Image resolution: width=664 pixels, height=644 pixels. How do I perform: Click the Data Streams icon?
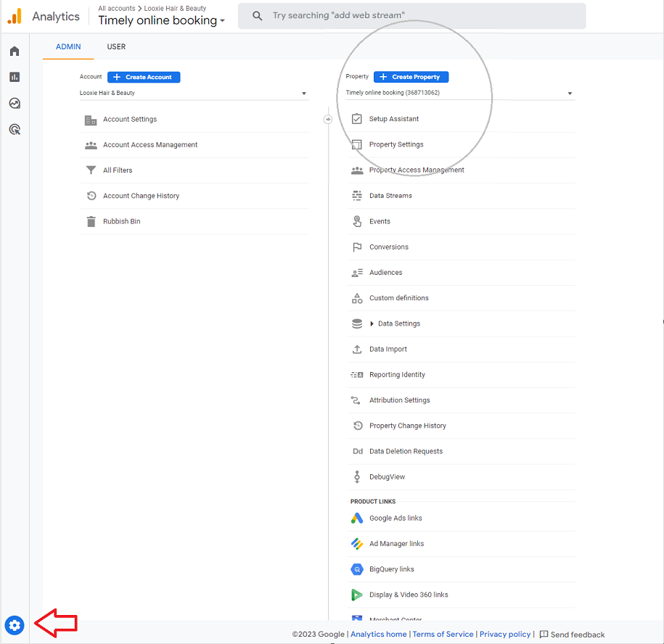point(357,196)
